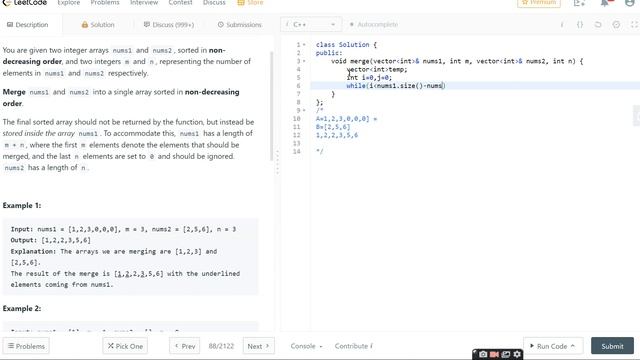This screenshot has height=360, width=640.
Task: Click the Problems list button at bottom
Action: (x=26, y=346)
